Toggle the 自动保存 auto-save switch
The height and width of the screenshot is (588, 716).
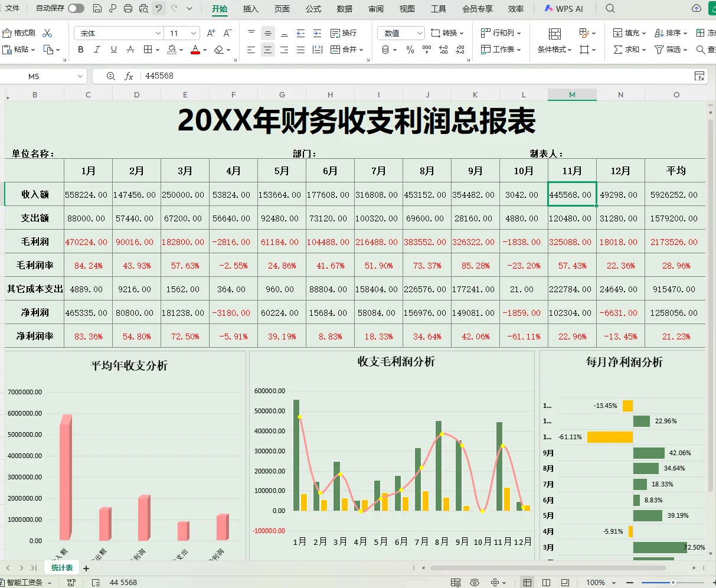(x=76, y=8)
